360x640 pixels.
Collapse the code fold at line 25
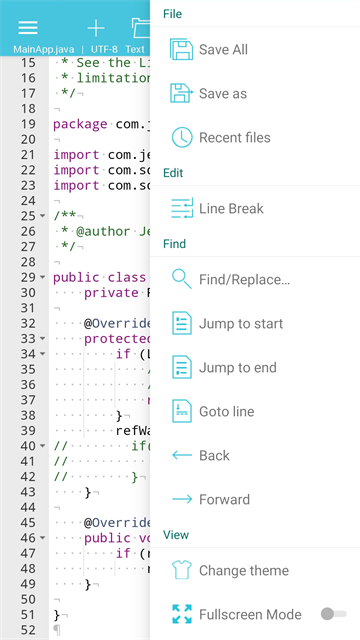[x=42, y=216]
